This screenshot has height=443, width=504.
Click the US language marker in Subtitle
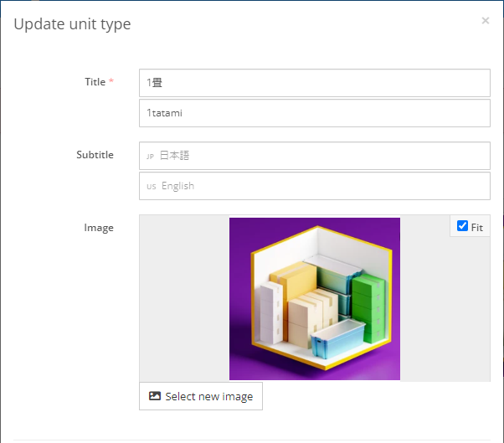[152, 187]
